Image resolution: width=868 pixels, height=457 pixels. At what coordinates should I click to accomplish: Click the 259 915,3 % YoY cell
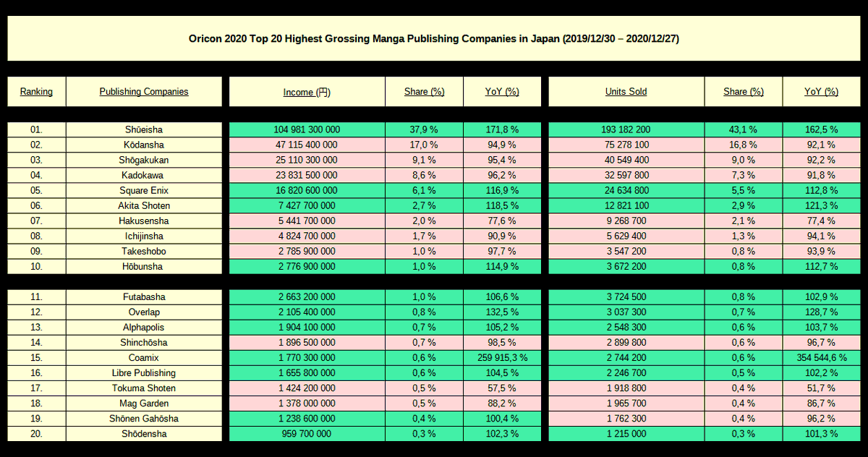502,358
